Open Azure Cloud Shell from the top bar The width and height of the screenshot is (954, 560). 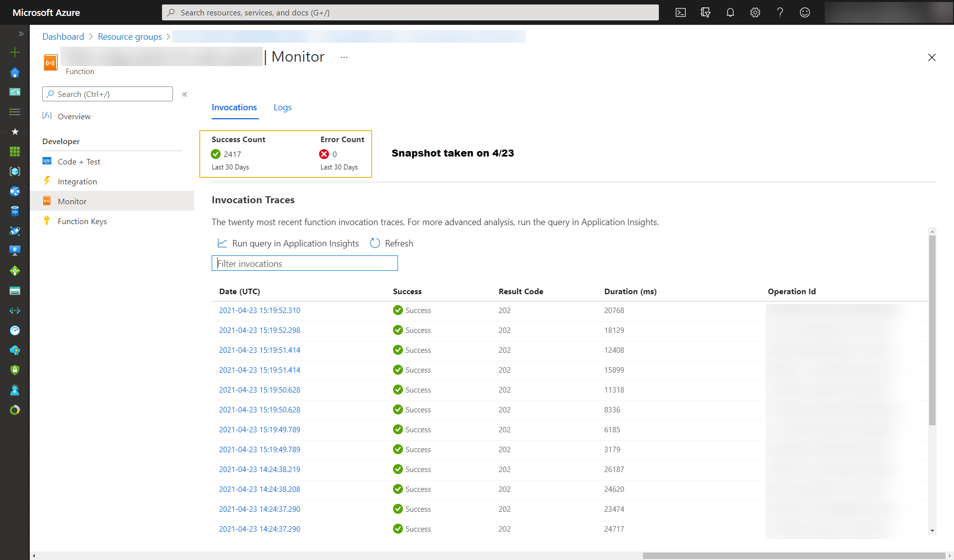coord(680,12)
